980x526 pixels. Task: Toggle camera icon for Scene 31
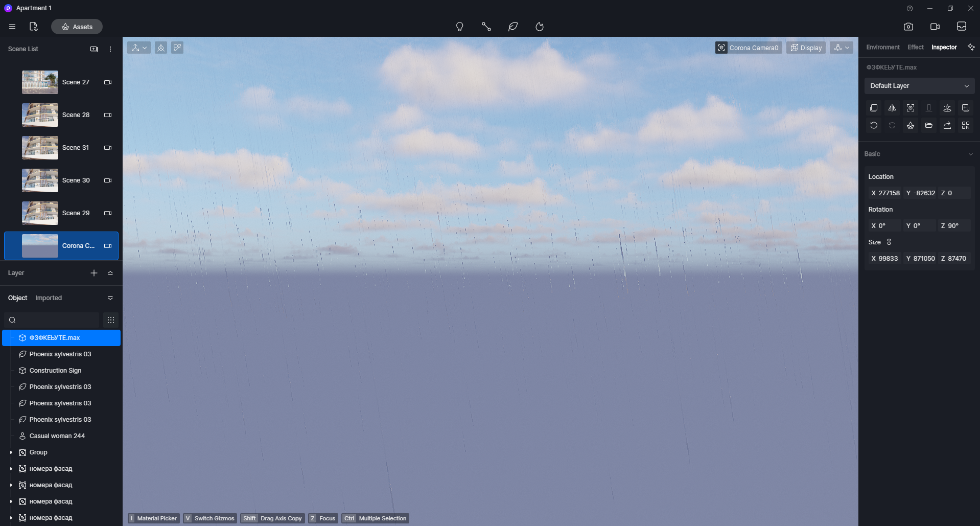(108, 148)
